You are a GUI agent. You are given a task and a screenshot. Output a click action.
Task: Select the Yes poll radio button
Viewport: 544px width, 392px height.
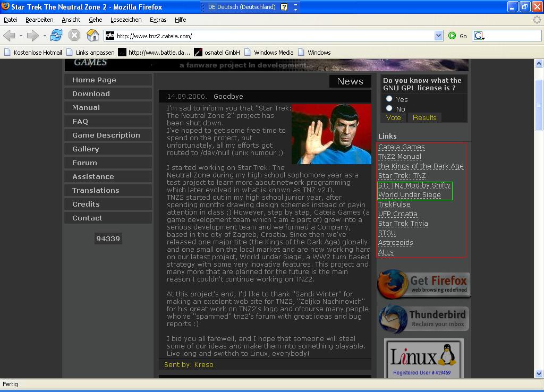tap(389, 99)
